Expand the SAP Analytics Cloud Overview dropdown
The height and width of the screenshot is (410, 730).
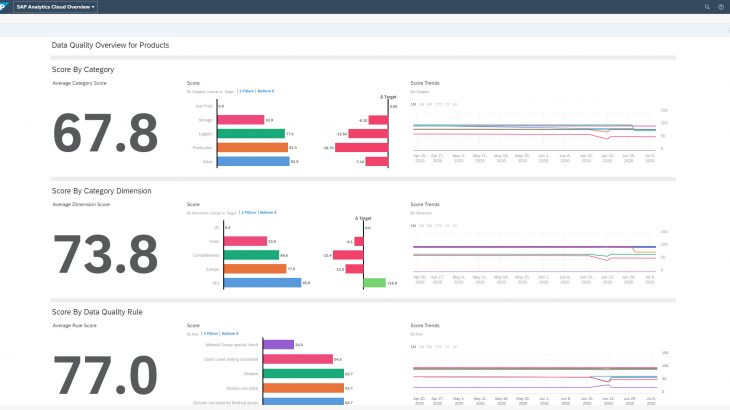(57, 6)
